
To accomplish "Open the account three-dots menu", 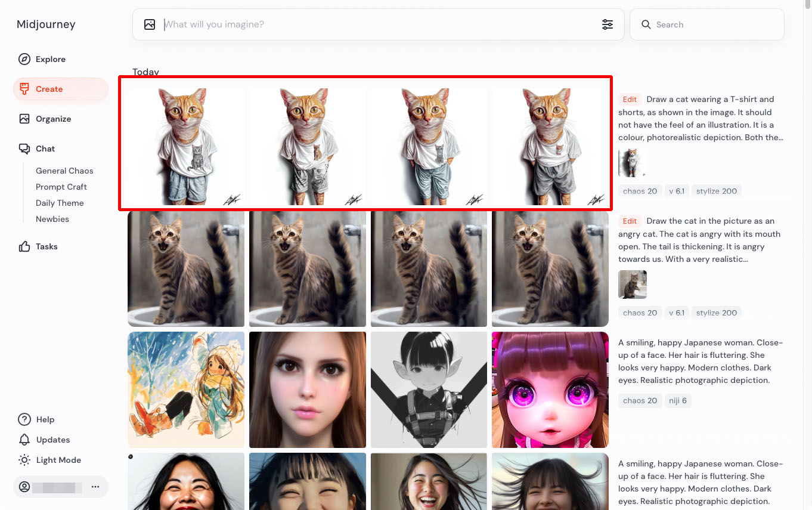I will point(95,487).
